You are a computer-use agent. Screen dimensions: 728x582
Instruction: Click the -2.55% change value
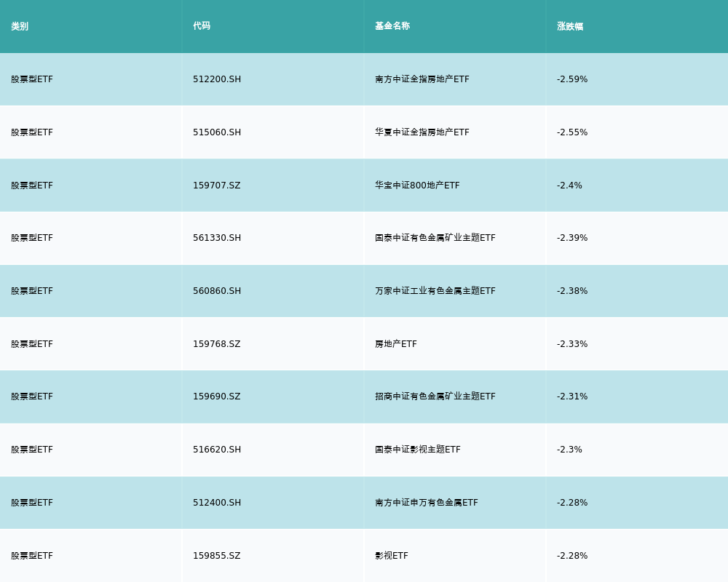(x=572, y=132)
